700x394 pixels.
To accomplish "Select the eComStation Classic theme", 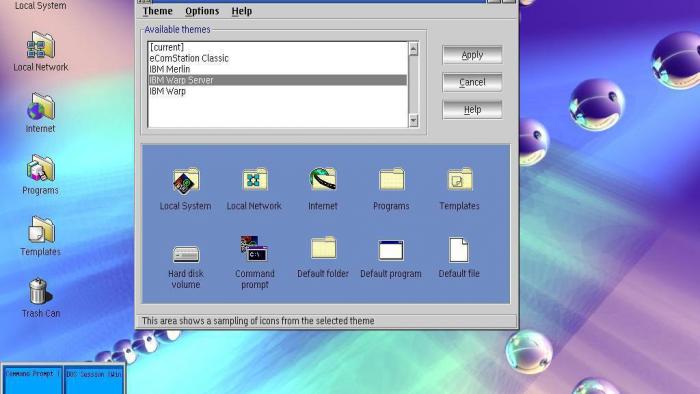I will [x=278, y=58].
